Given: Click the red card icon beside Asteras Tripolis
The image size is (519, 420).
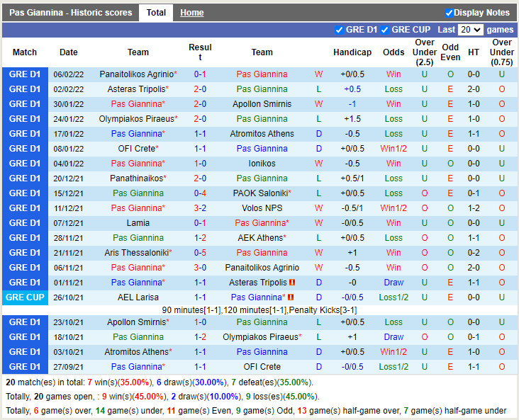Looking at the screenshot, I should coord(291,283).
